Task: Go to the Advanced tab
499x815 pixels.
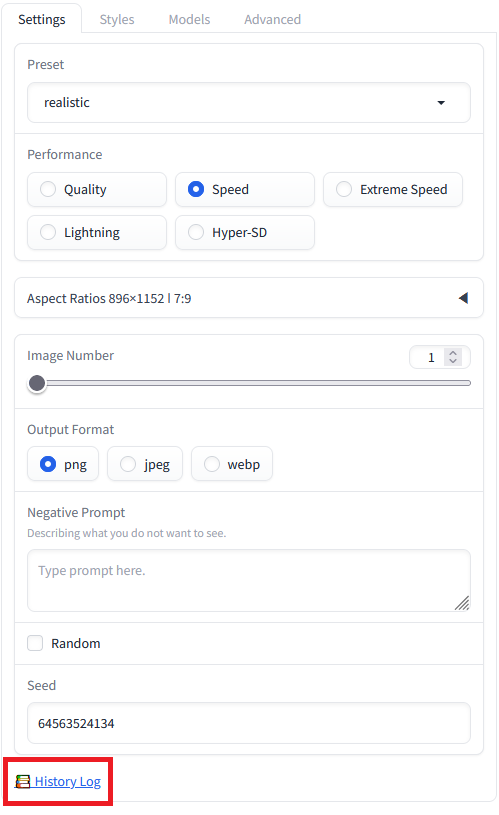Action: coord(272,19)
